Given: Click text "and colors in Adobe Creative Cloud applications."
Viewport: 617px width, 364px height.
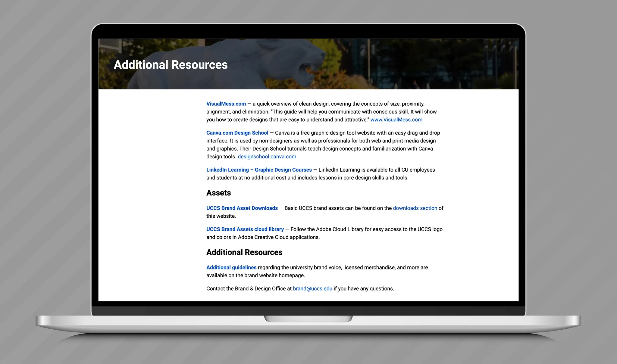Looking at the screenshot, I should 263,237.
